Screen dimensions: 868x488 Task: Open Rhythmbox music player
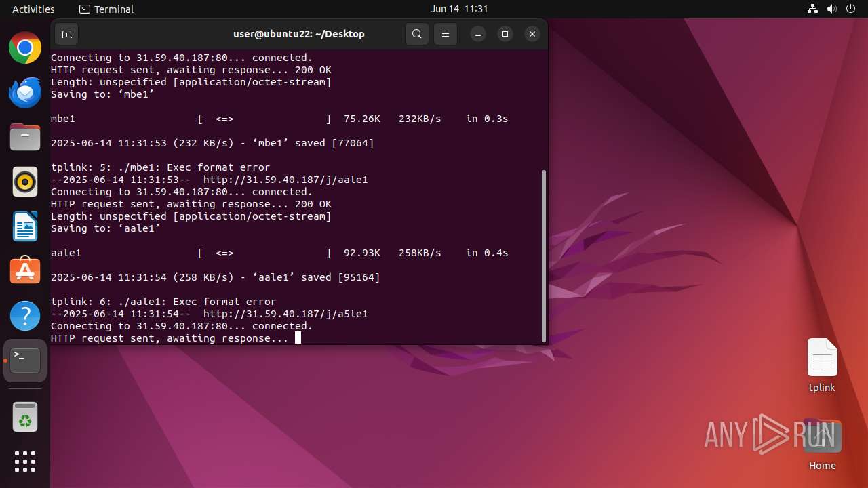click(x=25, y=182)
